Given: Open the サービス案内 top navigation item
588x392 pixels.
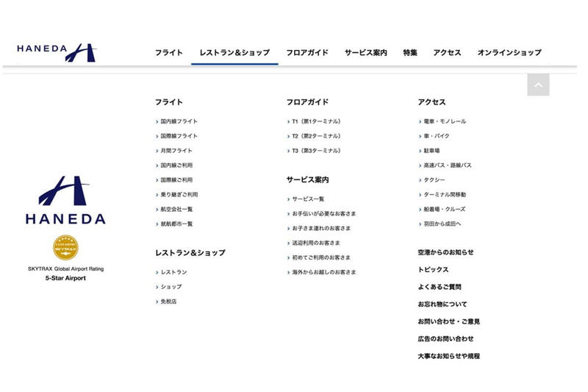Looking at the screenshot, I should tap(365, 52).
